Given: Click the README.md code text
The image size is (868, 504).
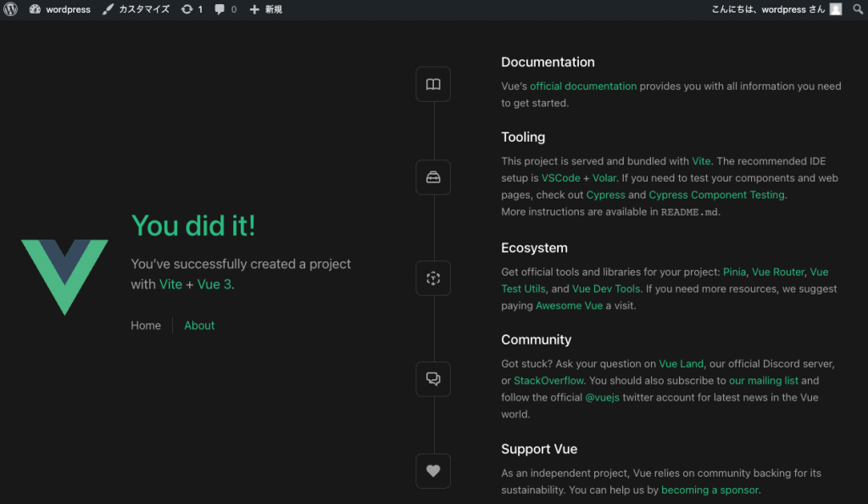Looking at the screenshot, I should point(689,212).
